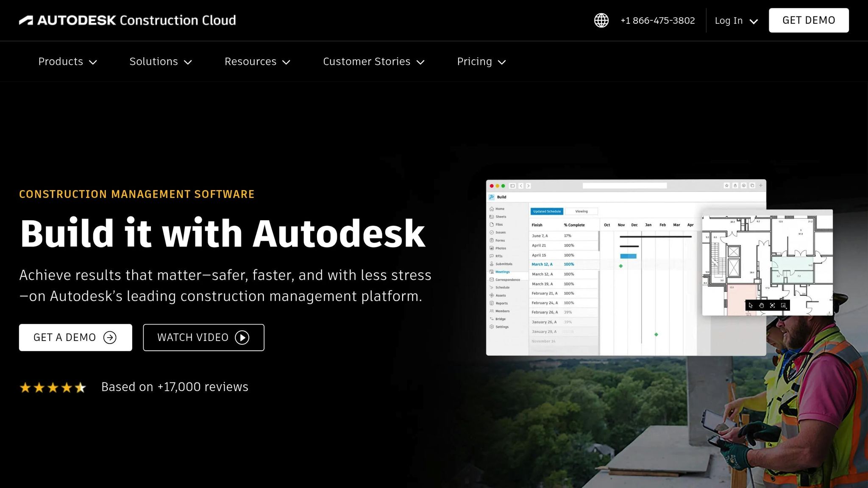This screenshot has height=488, width=868.
Task: Open Assets in the mockup sidebar
Action: coord(498,295)
